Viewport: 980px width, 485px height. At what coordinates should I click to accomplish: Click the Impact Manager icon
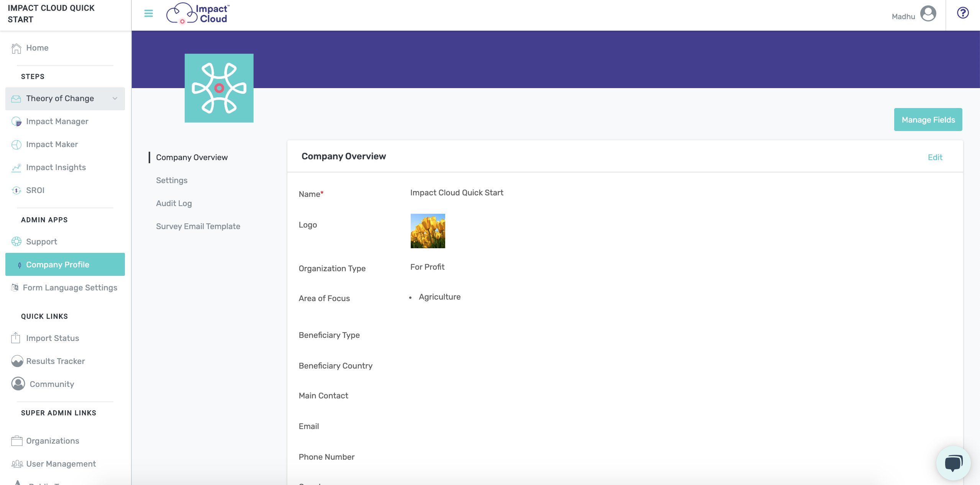pyautogui.click(x=16, y=122)
